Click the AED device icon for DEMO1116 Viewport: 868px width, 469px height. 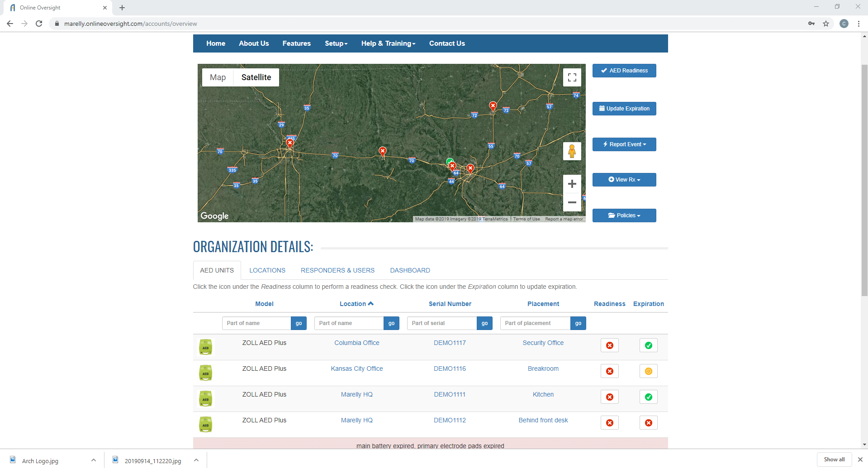point(206,373)
